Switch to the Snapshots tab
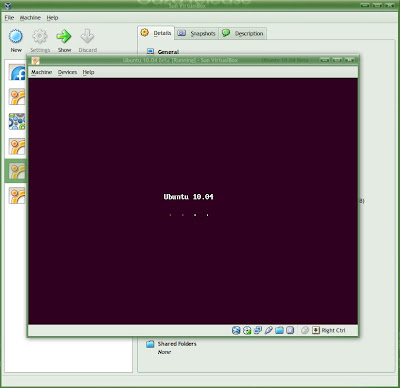400x388 pixels. (x=196, y=33)
